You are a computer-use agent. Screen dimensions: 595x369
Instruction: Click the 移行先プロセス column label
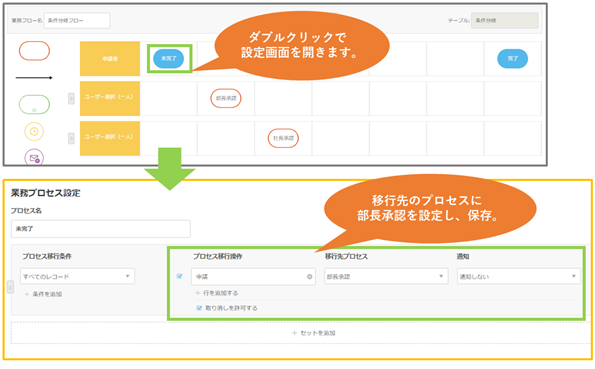click(346, 256)
